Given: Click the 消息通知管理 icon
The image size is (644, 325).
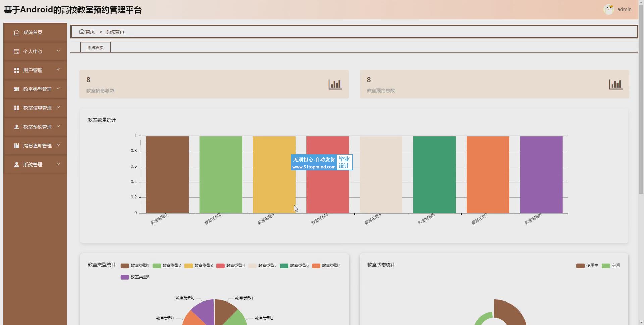Looking at the screenshot, I should [x=17, y=145].
